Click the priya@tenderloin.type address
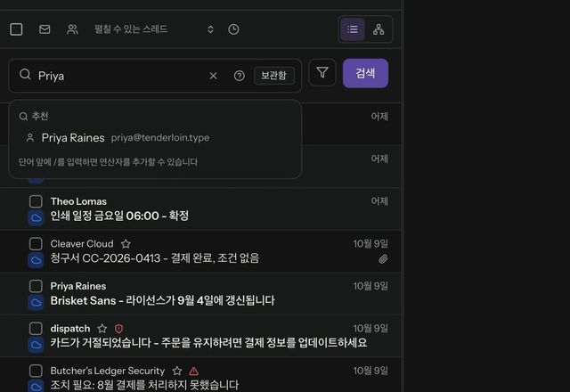This screenshot has width=570, height=392. [160, 138]
